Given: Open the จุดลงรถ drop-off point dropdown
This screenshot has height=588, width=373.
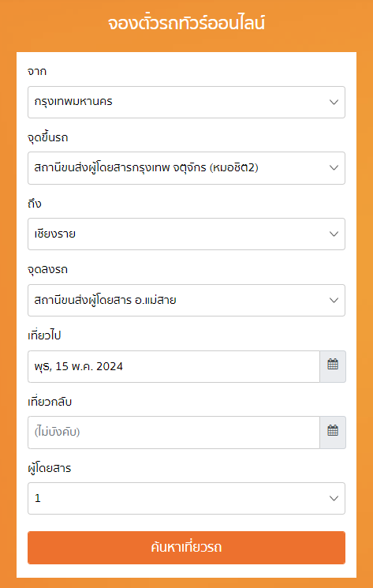Looking at the screenshot, I should tap(186, 301).
